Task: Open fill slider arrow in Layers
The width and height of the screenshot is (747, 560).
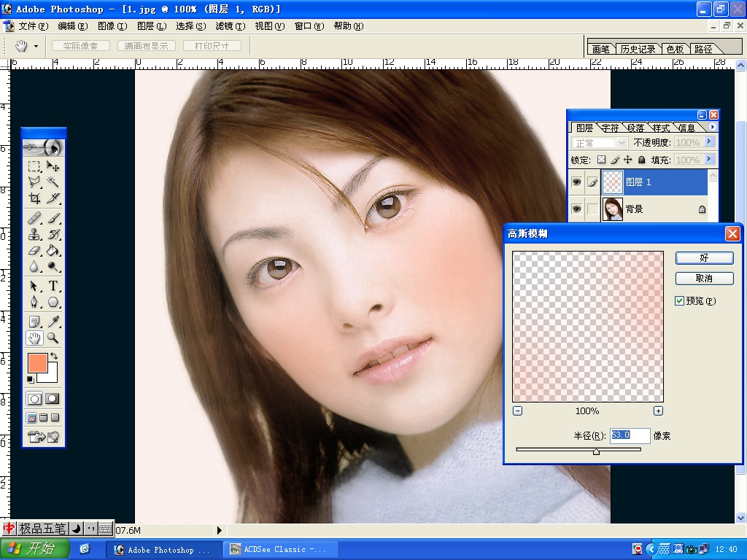Action: pyautogui.click(x=709, y=159)
